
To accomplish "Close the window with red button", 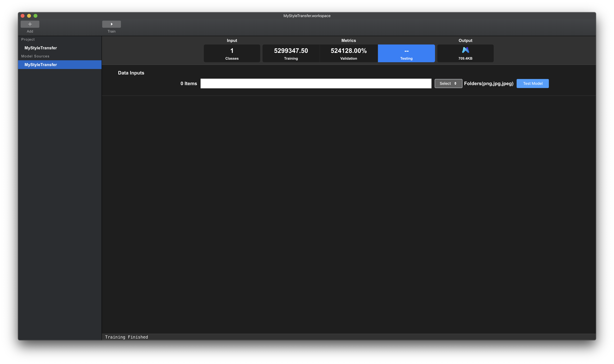I will click(23, 16).
